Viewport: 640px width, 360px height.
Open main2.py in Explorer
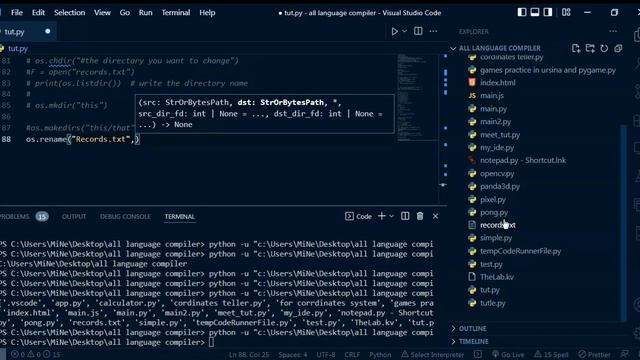click(496, 122)
